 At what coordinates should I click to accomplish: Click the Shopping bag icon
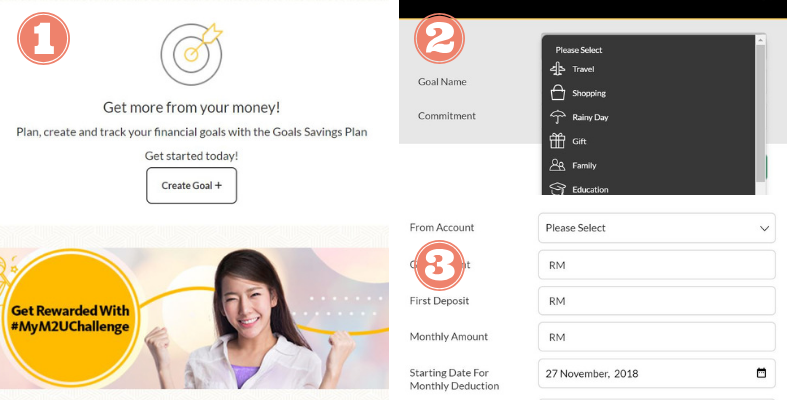click(x=558, y=93)
